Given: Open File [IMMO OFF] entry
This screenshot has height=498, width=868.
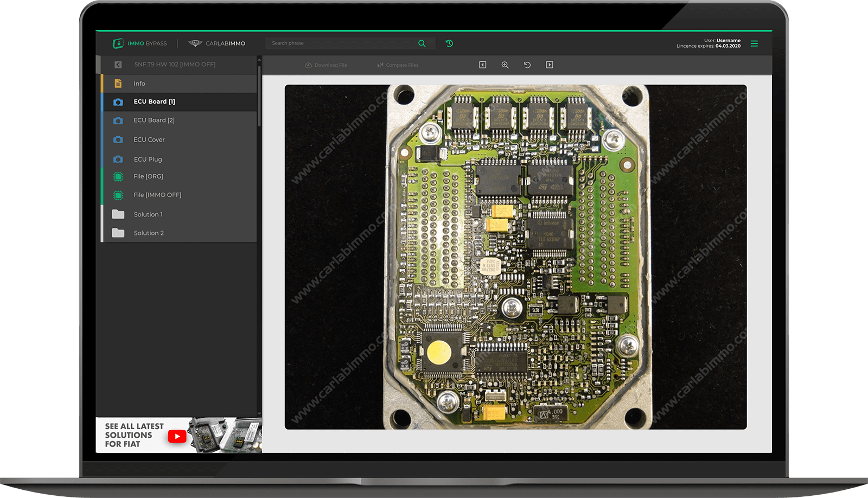Looking at the screenshot, I should [179, 195].
